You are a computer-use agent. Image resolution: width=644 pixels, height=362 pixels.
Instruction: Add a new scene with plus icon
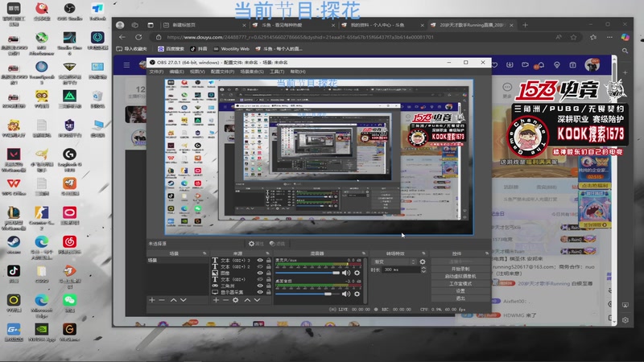pyautogui.click(x=152, y=300)
